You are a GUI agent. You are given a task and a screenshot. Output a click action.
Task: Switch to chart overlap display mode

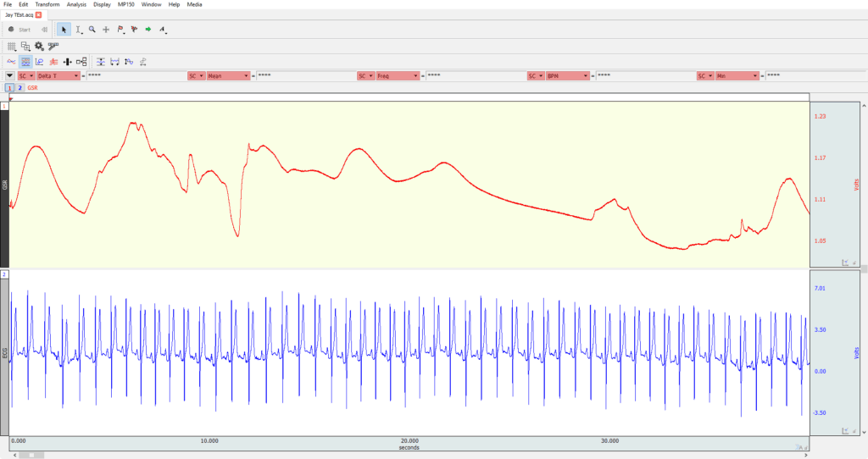click(x=12, y=62)
